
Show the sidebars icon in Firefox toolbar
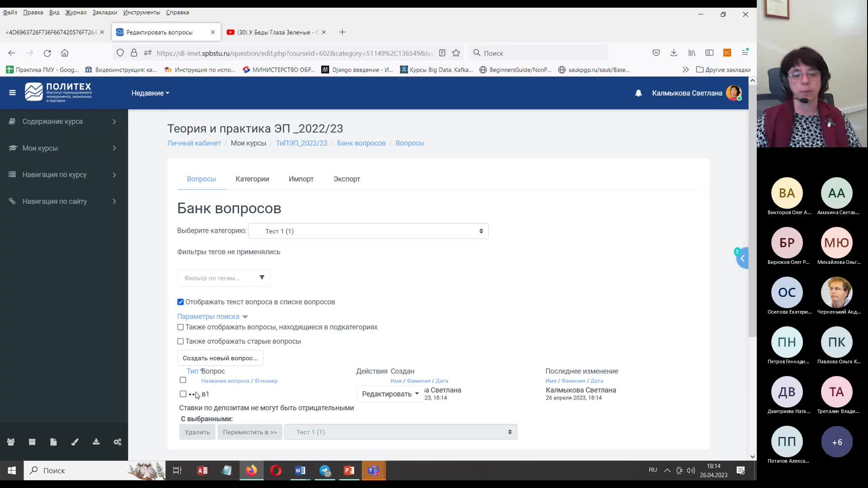[x=709, y=53]
